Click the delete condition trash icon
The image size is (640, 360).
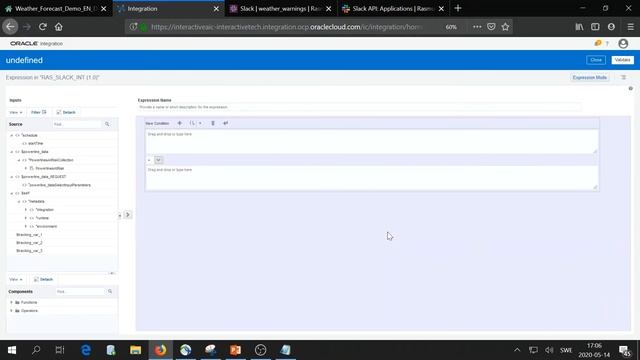(x=213, y=123)
